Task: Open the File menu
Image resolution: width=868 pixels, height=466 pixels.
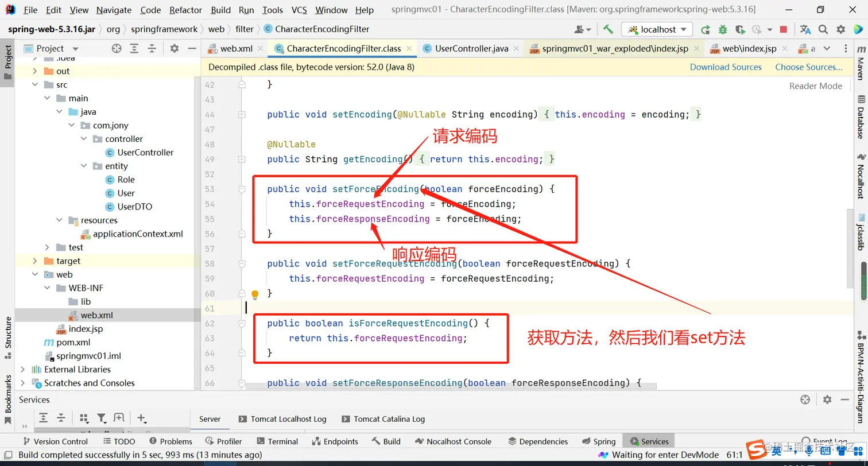Action: pyautogui.click(x=30, y=10)
